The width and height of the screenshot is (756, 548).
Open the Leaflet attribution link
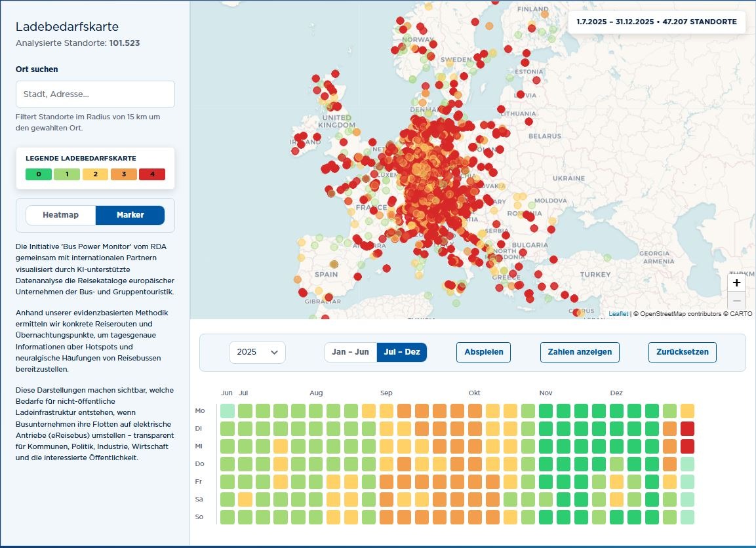coord(618,314)
